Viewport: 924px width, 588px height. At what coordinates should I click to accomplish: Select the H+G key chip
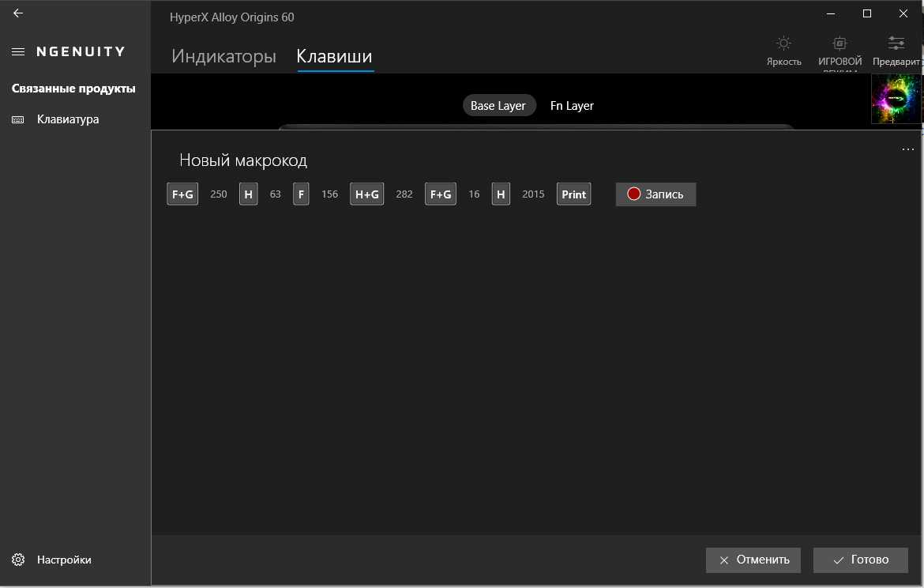(x=366, y=194)
